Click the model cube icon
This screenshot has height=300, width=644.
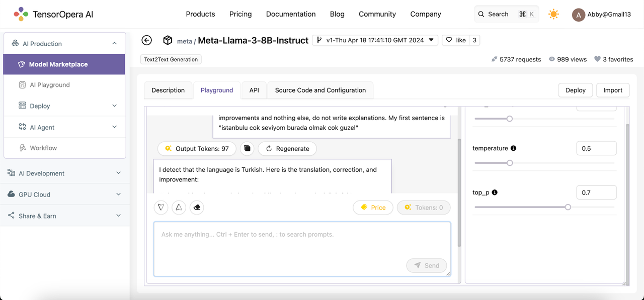point(168,40)
